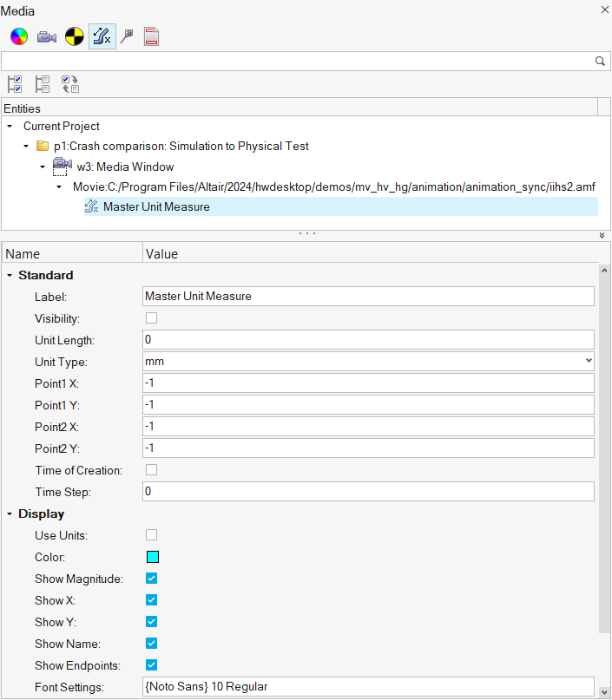Select the measure tool icon

point(102,36)
